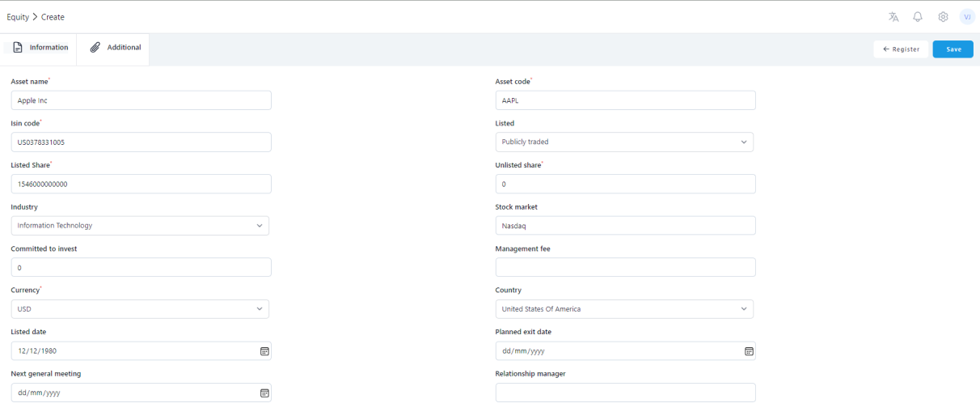Viewport: 980px width, 416px height.
Task: Open the VJ user avatar menu
Action: [x=967, y=17]
